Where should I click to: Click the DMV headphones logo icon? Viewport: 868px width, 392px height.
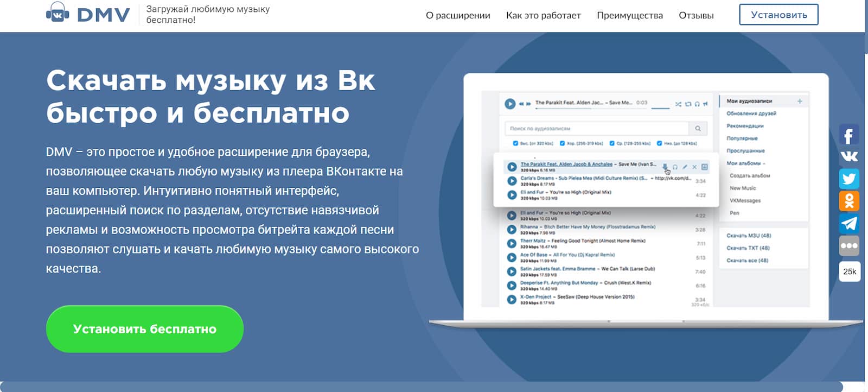pos(58,13)
